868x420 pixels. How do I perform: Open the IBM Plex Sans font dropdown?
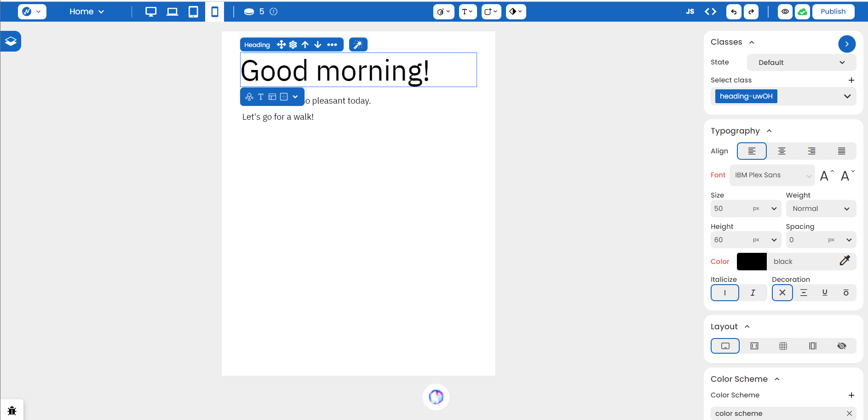772,175
